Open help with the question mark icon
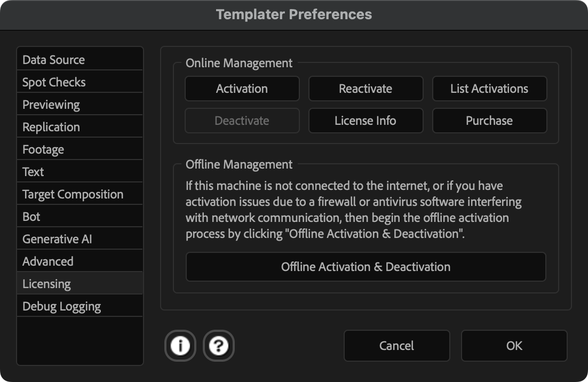This screenshot has width=588, height=382. coord(219,346)
